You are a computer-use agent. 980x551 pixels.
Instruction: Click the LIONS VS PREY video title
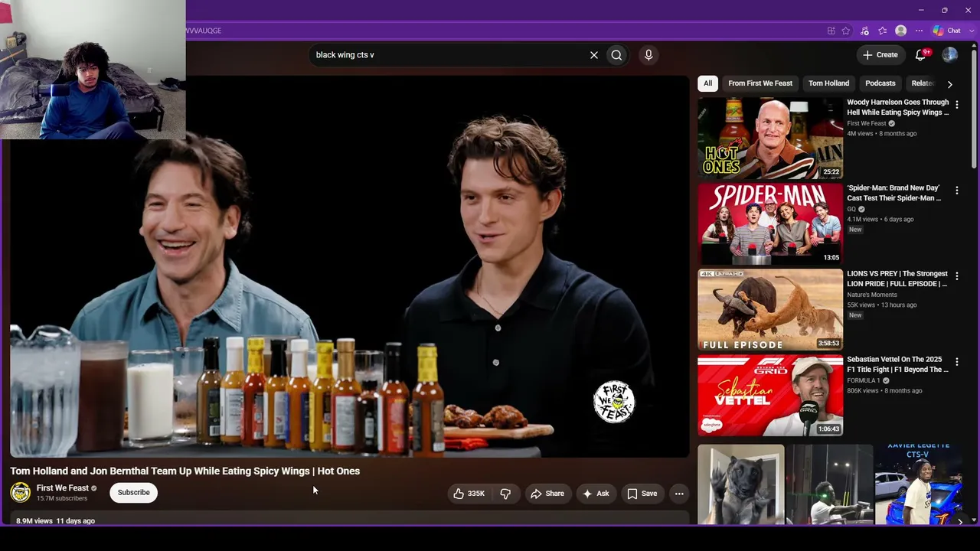[x=897, y=279]
